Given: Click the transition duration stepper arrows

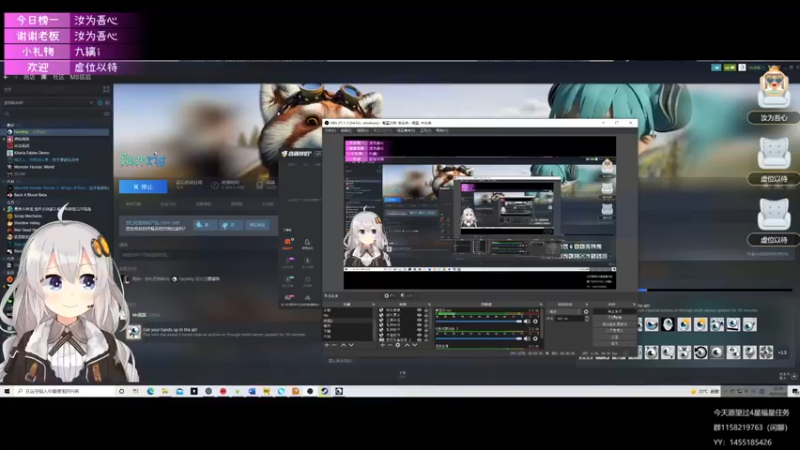Looking at the screenshot, I should tap(586, 318).
